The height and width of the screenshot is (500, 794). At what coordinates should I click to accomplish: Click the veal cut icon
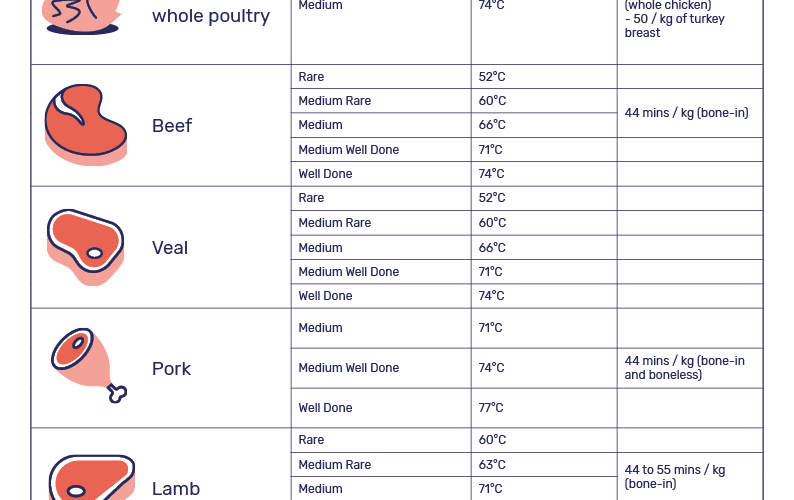point(86,247)
